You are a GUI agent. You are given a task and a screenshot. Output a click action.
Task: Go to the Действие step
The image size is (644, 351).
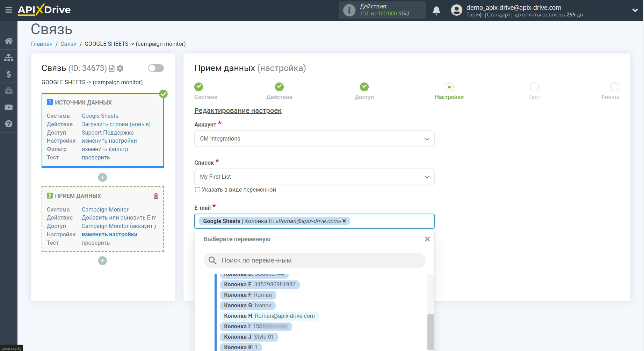(279, 87)
